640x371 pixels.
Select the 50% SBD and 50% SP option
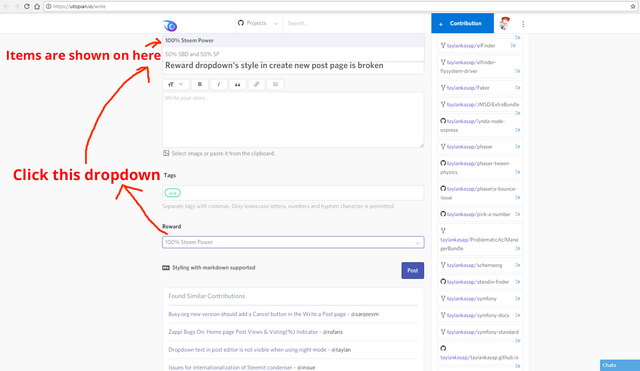(293, 54)
